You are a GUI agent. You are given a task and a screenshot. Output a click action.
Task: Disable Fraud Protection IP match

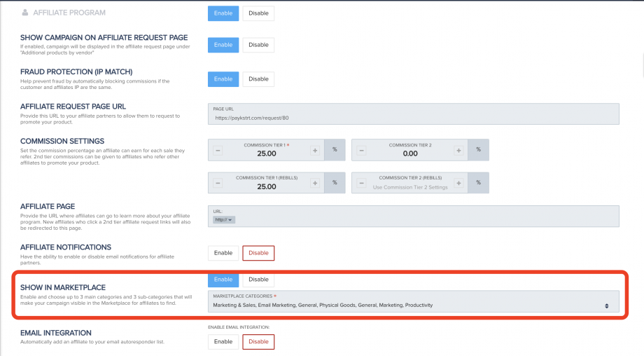click(258, 79)
